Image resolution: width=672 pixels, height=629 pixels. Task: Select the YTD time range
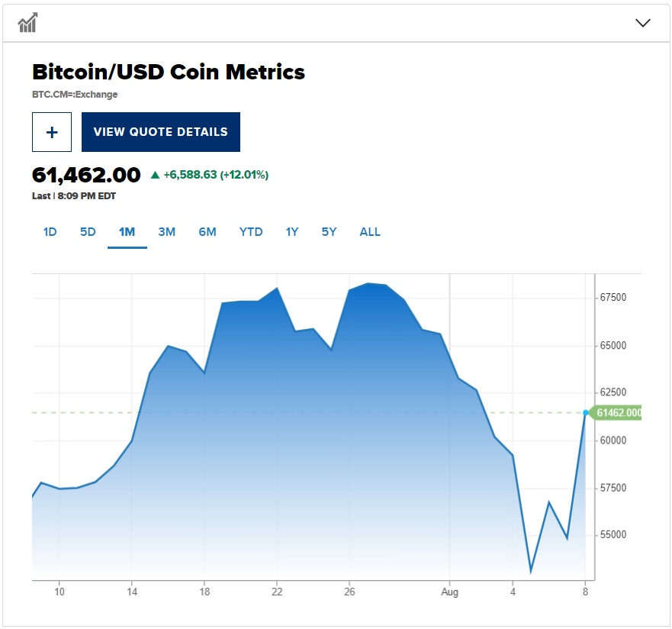(x=251, y=232)
